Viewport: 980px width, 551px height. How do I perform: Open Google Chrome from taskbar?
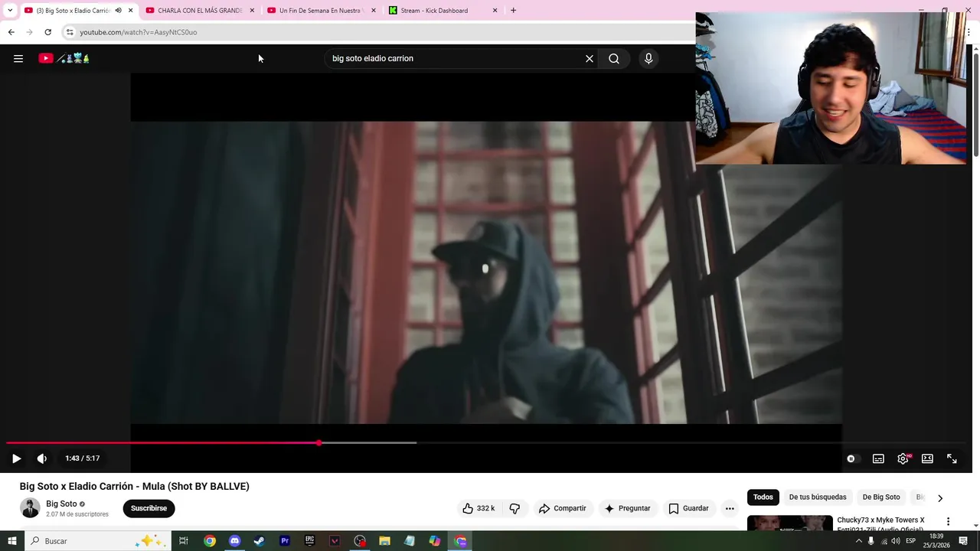click(210, 541)
